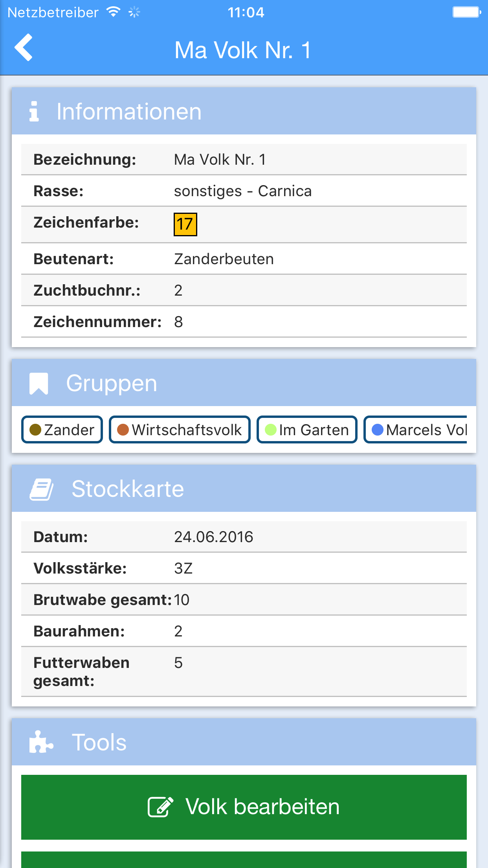The height and width of the screenshot is (868, 488).
Task: Tap the Stockkarte Datum row
Action: [x=244, y=537]
